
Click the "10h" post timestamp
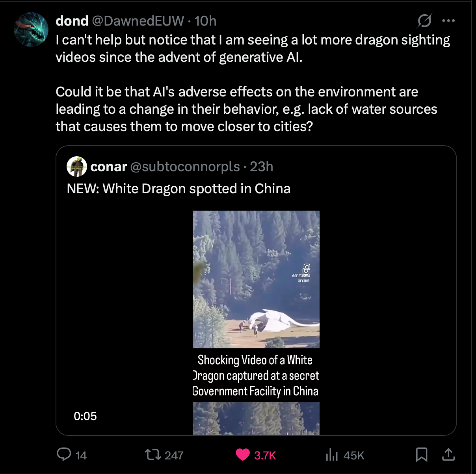pos(205,21)
